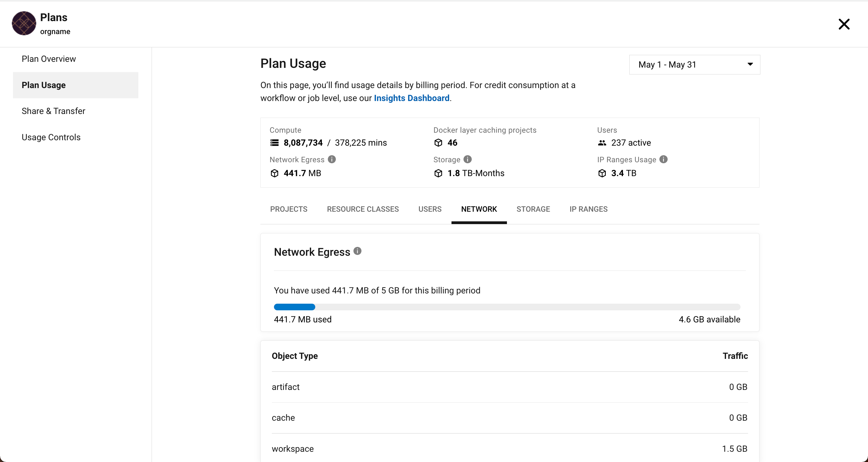The image size is (868, 462).
Task: Switch to the PROJECTS tab
Action: tap(289, 209)
